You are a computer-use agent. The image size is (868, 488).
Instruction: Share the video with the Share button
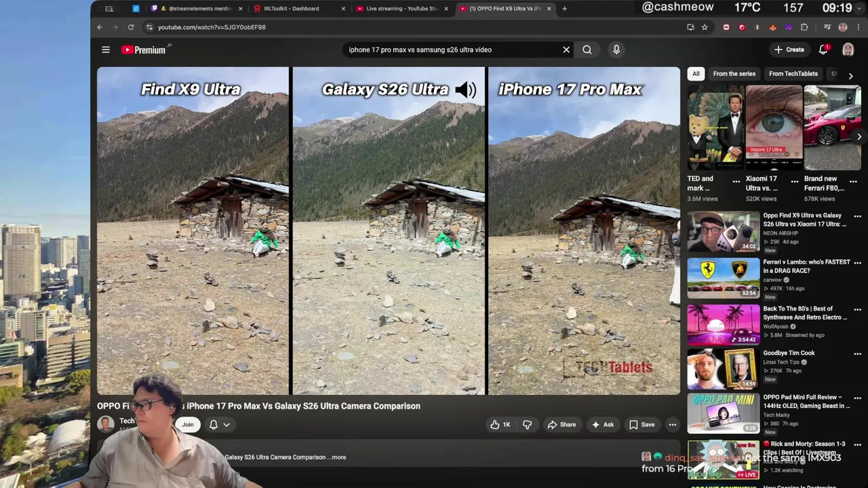pyautogui.click(x=561, y=425)
